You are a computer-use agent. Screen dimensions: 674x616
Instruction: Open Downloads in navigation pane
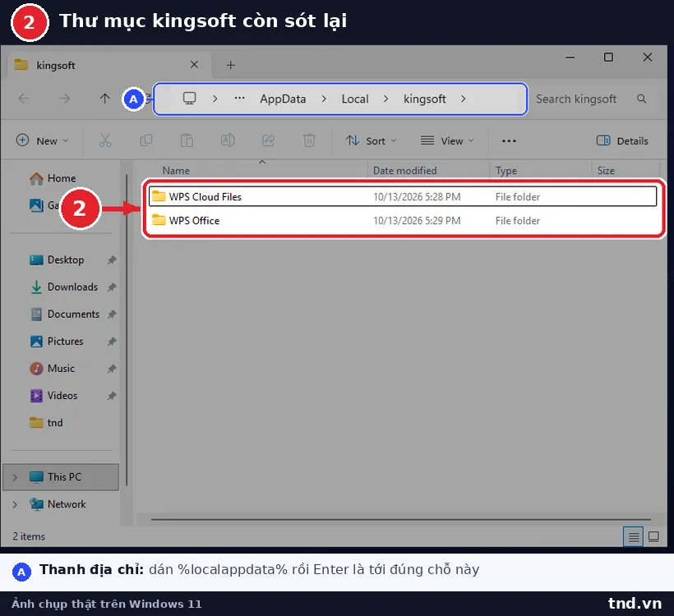63,287
